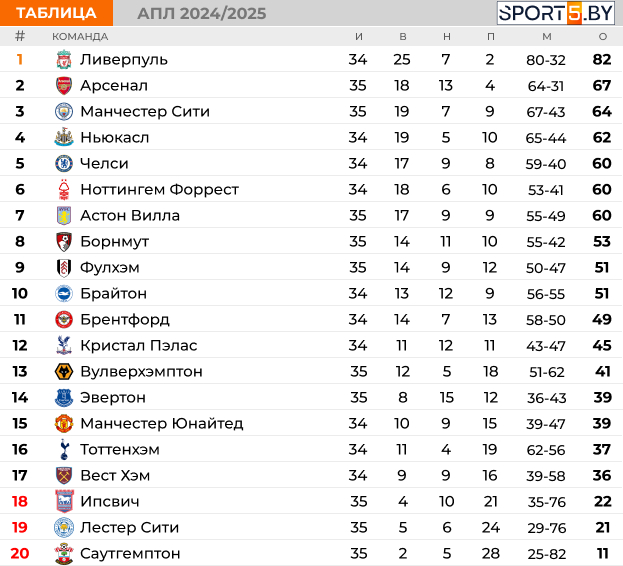Open the Wolverhampton wolf logo
This screenshot has height=566, width=623.
64,371
